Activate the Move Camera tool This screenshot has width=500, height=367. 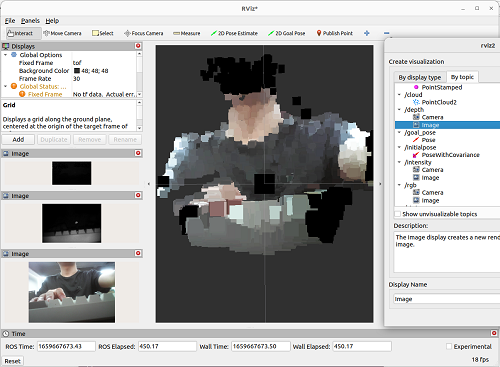pyautogui.click(x=63, y=33)
